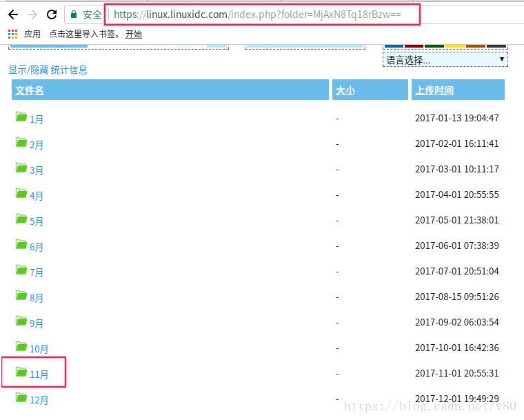Open the 1月 folder link

pos(37,119)
